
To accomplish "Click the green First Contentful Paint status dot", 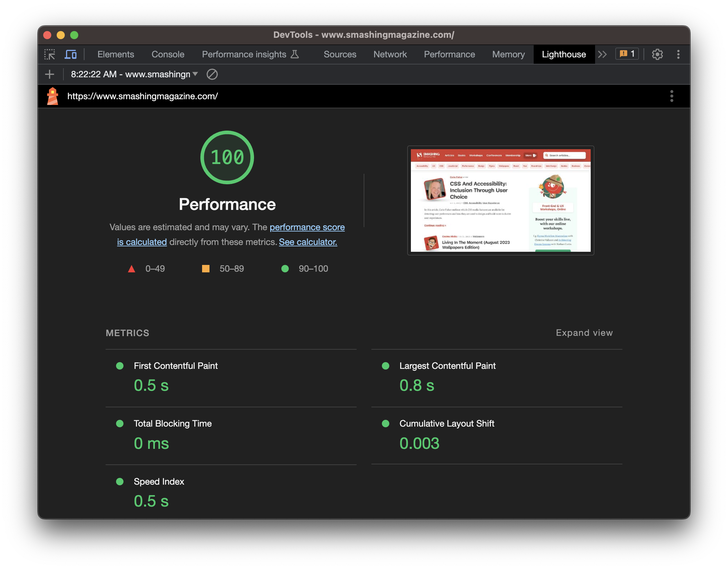I will (x=120, y=365).
